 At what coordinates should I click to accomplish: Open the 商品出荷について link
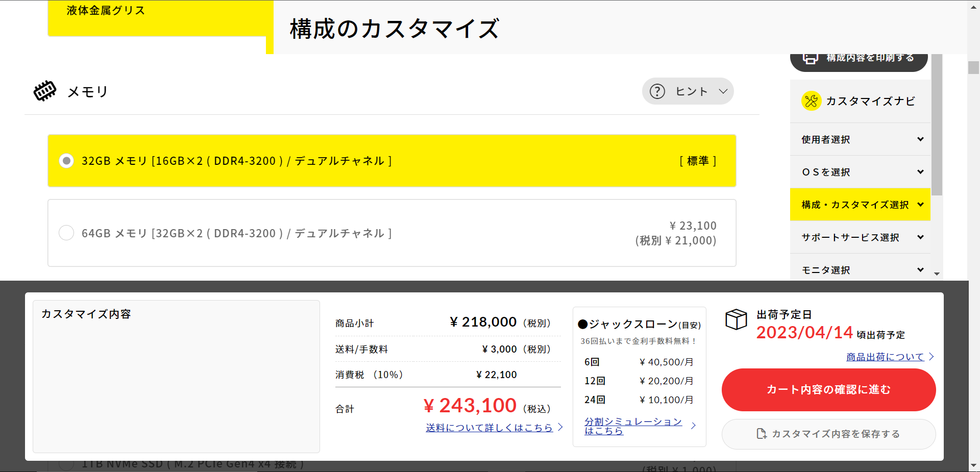coord(885,356)
